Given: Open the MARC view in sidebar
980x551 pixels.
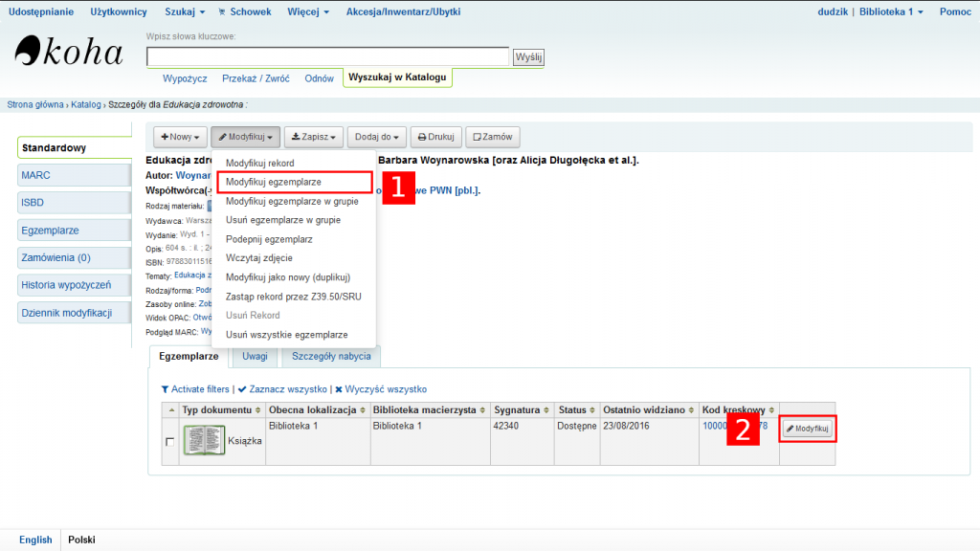Looking at the screenshot, I should (74, 175).
